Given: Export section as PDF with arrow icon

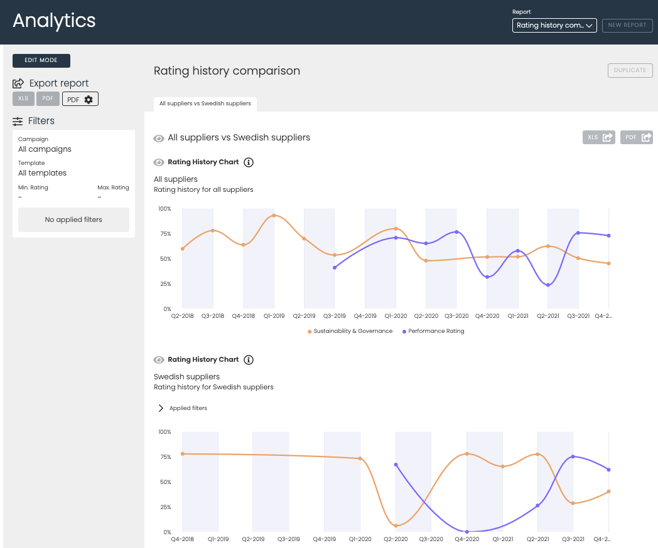Looking at the screenshot, I should click(x=636, y=137).
